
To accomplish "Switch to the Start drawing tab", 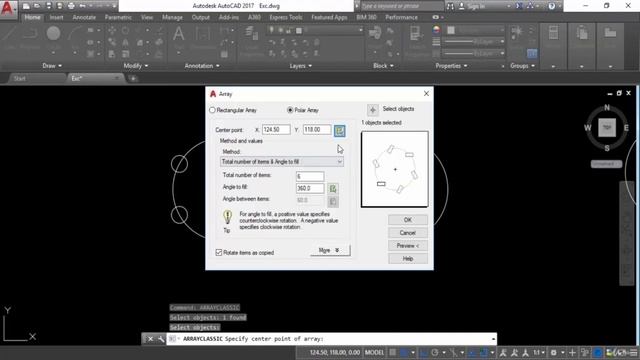I will [20, 78].
